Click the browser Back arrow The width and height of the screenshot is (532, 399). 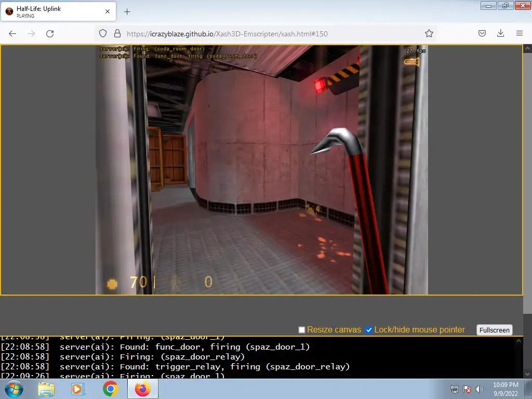(12, 34)
